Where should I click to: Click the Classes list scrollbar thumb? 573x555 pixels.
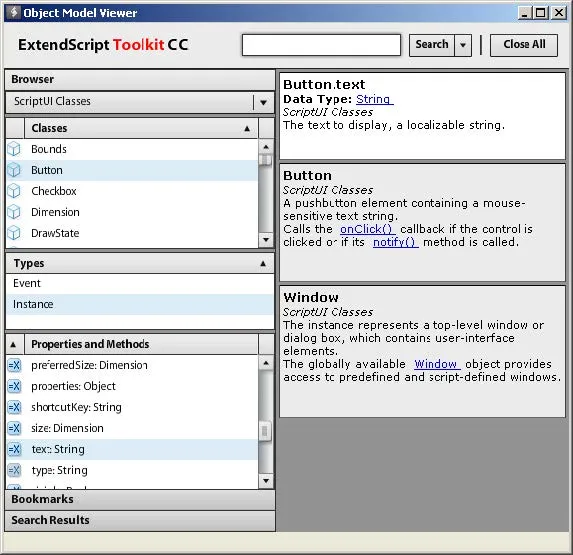(x=266, y=160)
